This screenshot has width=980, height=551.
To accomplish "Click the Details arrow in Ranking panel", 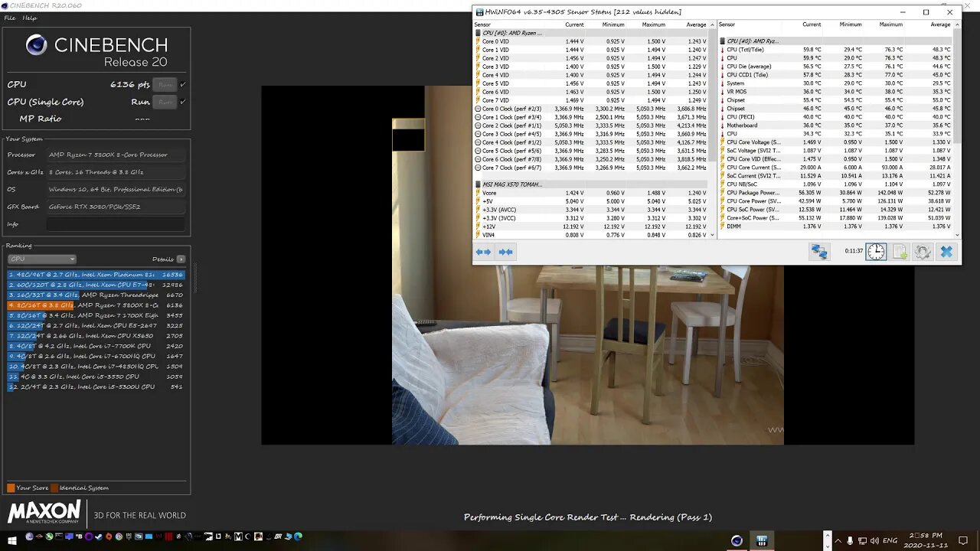I will 181,259.
